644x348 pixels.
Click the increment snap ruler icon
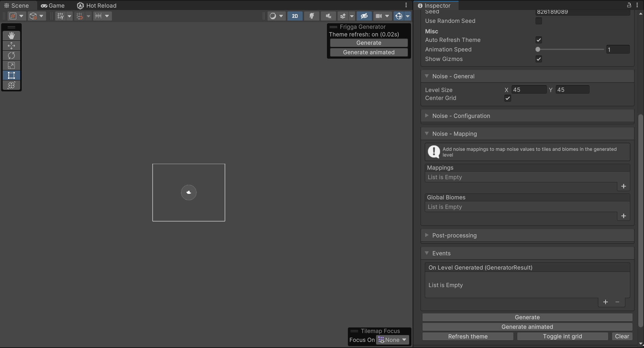click(x=98, y=16)
